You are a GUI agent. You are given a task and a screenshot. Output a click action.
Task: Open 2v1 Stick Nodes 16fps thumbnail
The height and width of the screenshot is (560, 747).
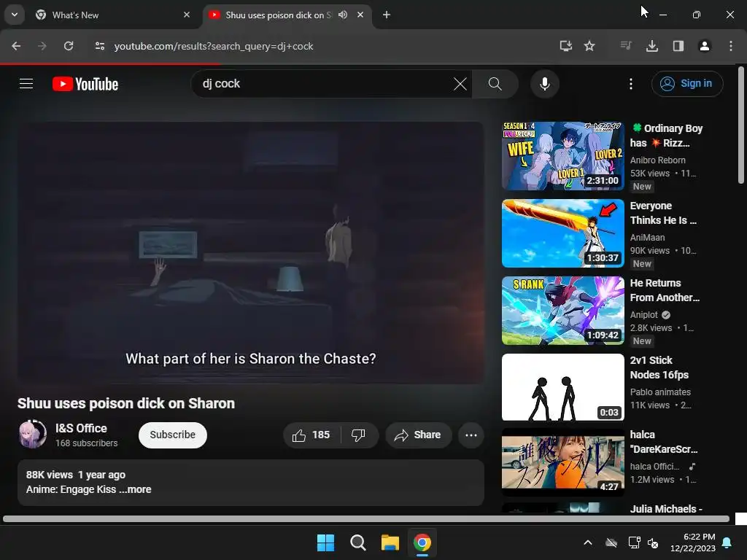(562, 387)
